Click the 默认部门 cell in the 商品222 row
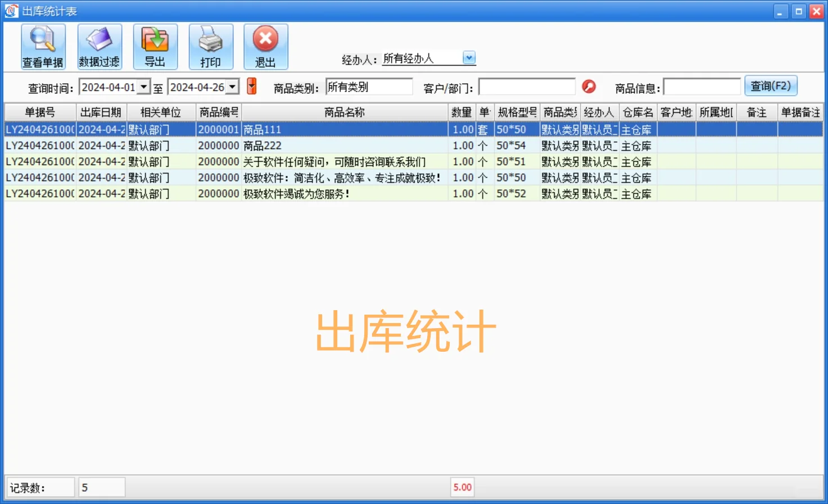The image size is (828, 504). pyautogui.click(x=161, y=146)
